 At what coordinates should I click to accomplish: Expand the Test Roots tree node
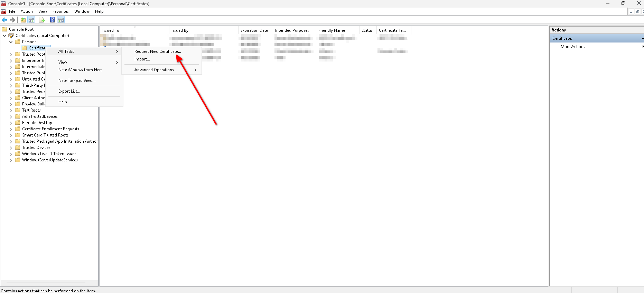point(11,110)
